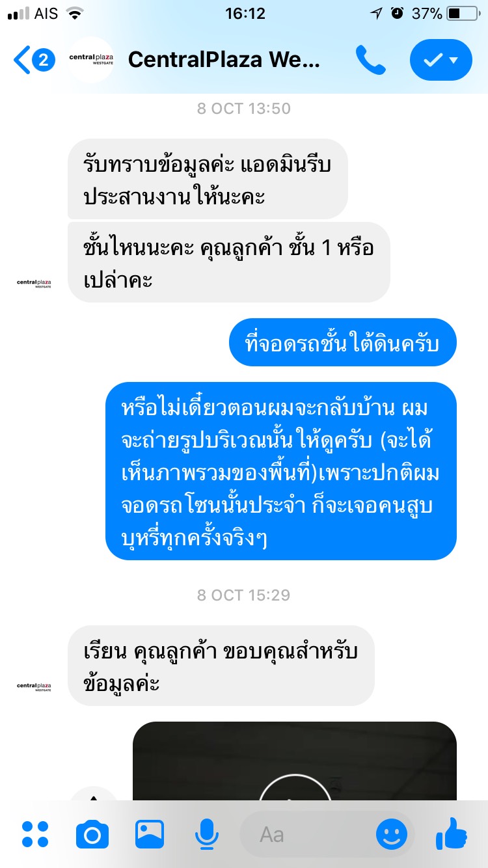This screenshot has height=868, width=488.
Task: Start a voice call with phone icon
Action: pyautogui.click(x=370, y=60)
